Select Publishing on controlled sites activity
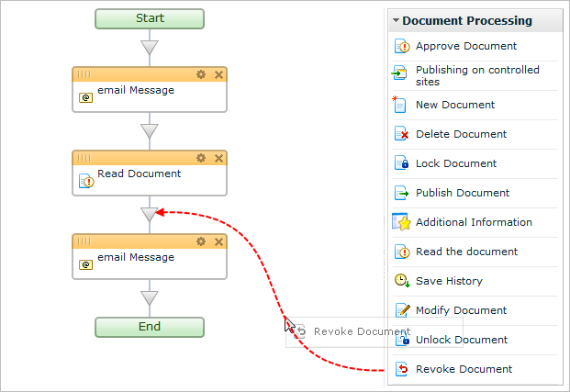This screenshot has height=392, width=570. pyautogui.click(x=476, y=75)
